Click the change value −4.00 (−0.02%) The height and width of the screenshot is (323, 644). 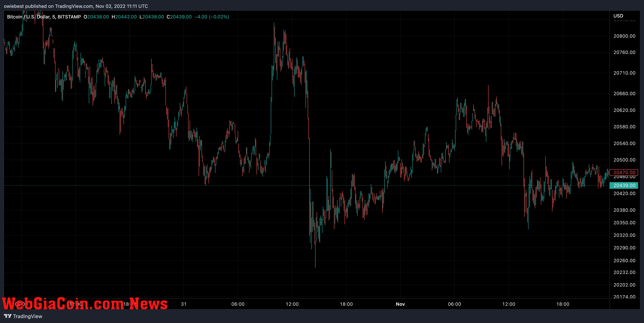pos(212,17)
